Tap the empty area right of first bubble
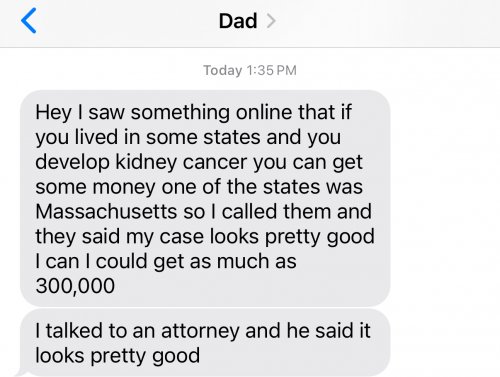 [x=445, y=198]
